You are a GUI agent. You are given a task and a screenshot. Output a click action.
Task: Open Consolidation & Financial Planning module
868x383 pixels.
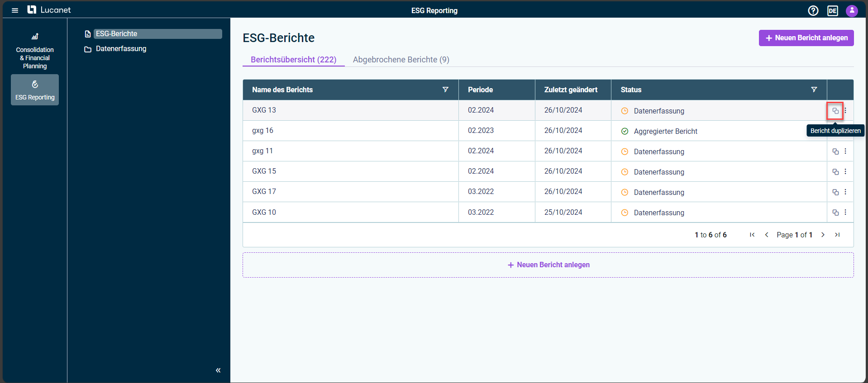click(x=35, y=51)
